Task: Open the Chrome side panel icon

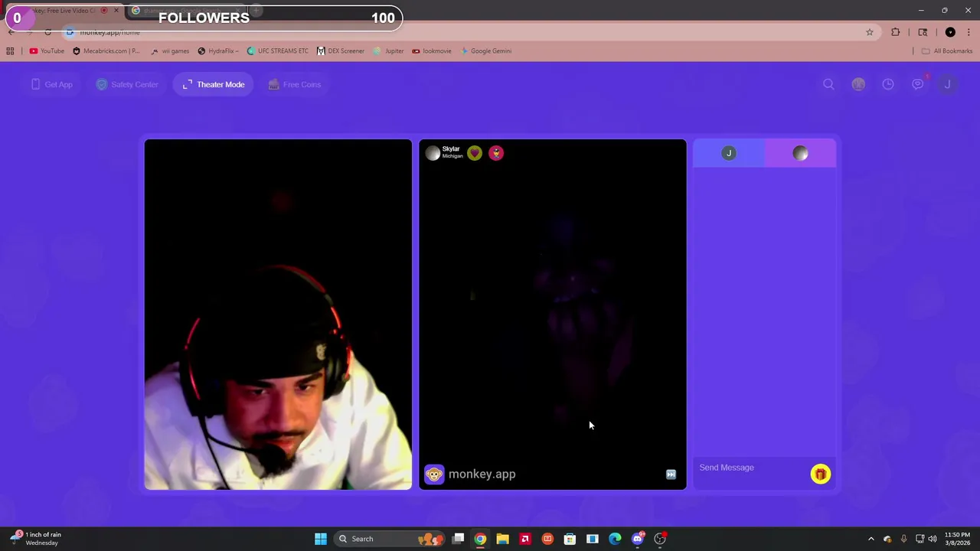Action: [923, 32]
